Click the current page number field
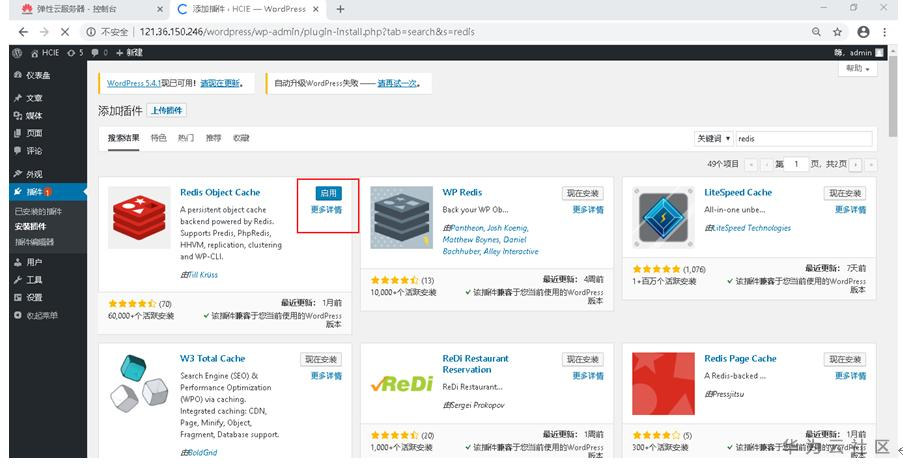903x472 pixels. (x=797, y=165)
